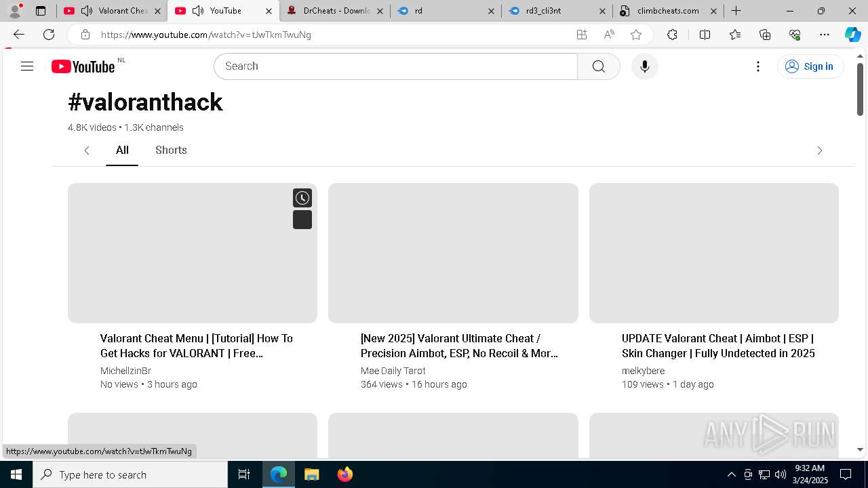868x488 pixels.
Task: Toggle Split screen view
Action: 705,35
